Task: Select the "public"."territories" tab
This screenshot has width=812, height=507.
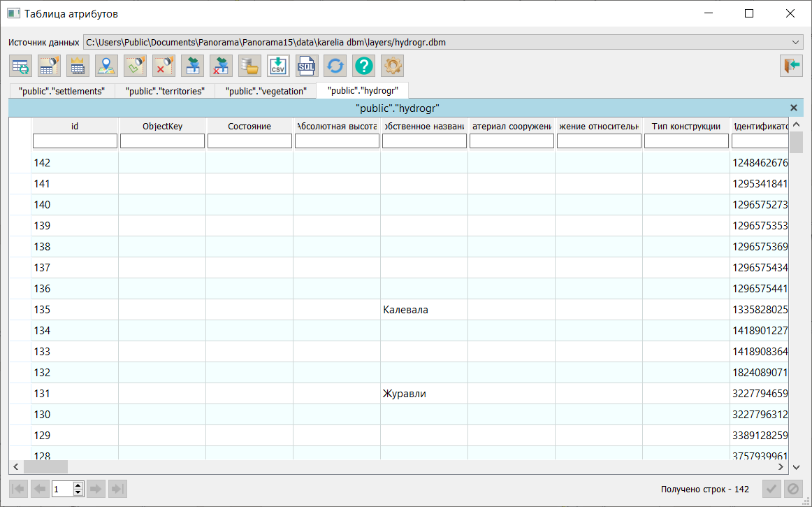Action: (x=164, y=91)
